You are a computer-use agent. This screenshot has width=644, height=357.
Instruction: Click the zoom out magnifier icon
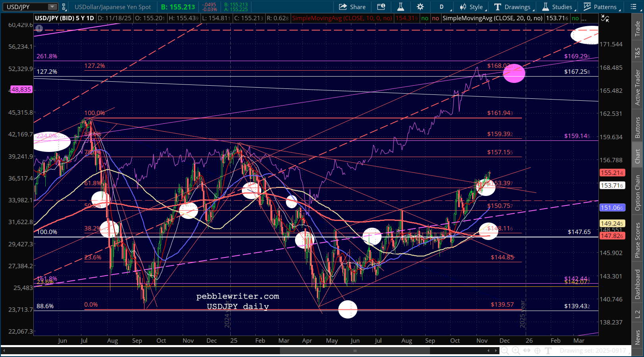(505, 351)
